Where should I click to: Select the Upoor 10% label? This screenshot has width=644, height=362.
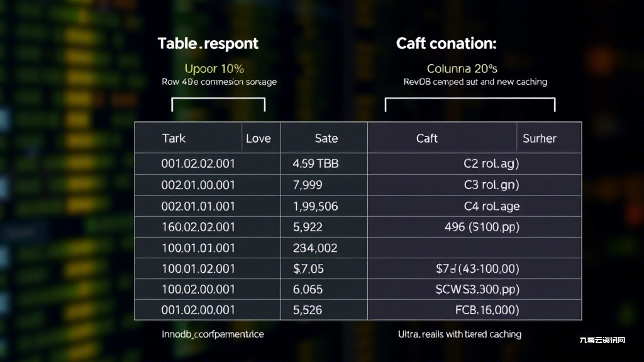(x=214, y=69)
